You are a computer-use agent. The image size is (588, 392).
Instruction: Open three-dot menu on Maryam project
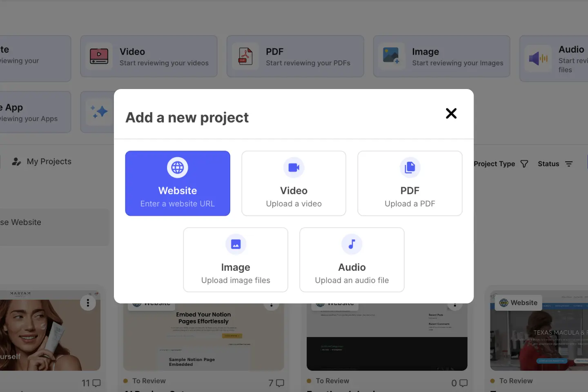point(88,303)
